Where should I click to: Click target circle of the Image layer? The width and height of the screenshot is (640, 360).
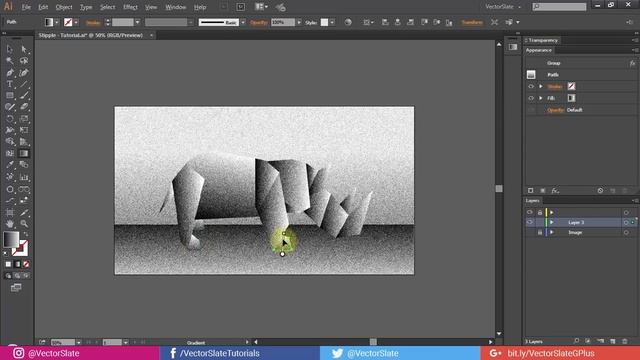click(x=626, y=233)
